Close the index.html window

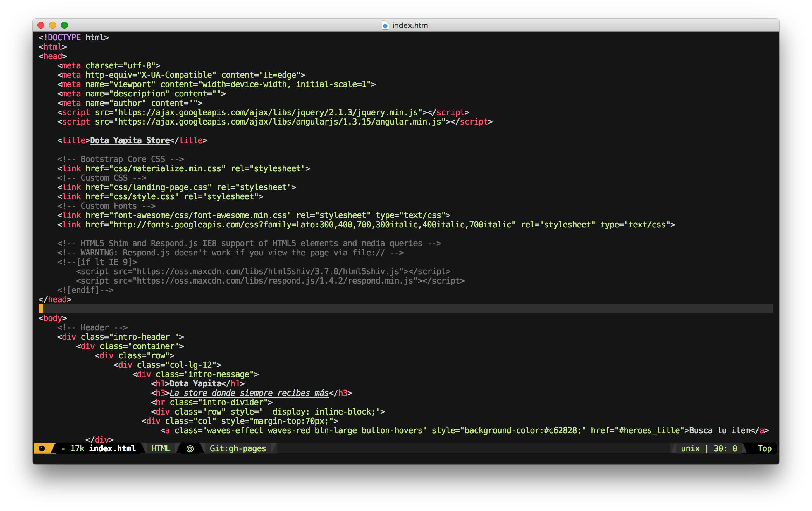(41, 25)
